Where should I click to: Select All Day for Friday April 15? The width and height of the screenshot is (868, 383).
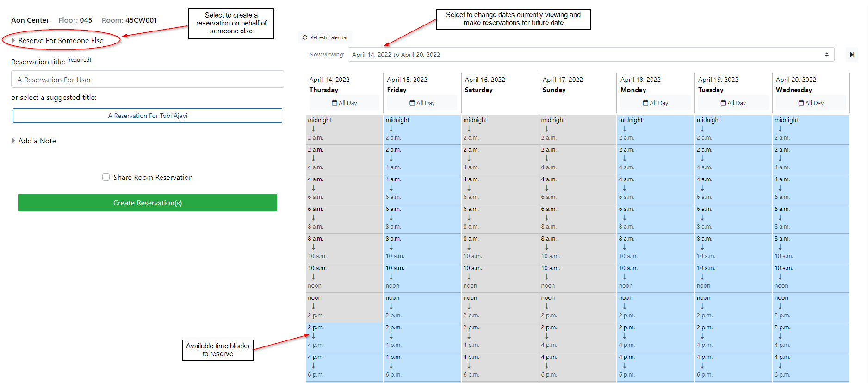click(422, 103)
